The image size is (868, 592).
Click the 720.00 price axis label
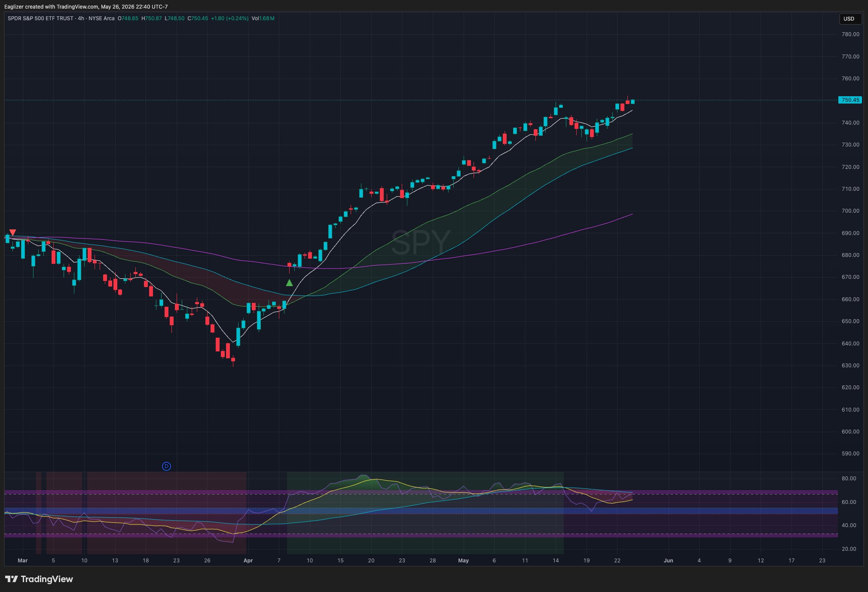850,167
